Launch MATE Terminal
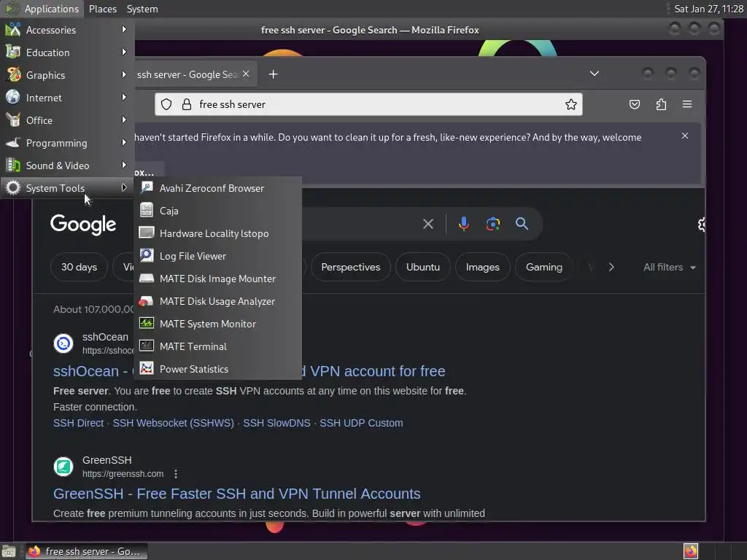 [217, 346]
